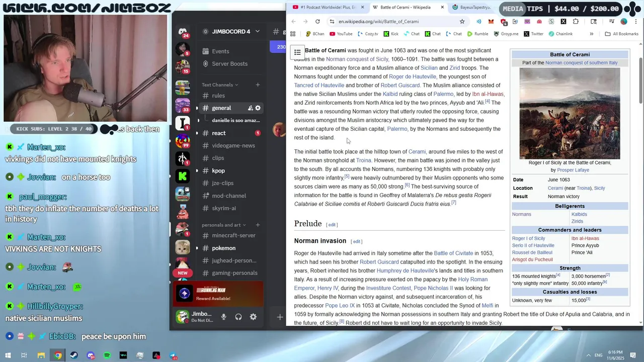The image size is (644, 362).
Task: Open Task View on the taskbar
Action: pos(24,355)
